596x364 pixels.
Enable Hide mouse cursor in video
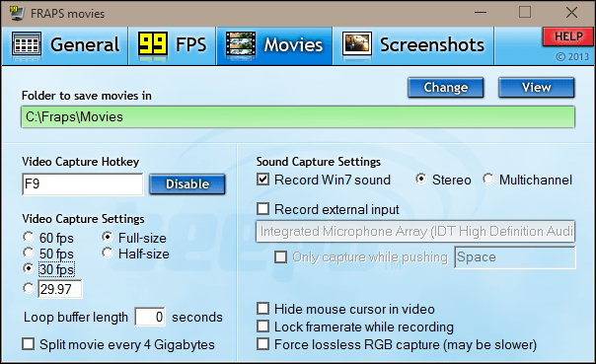click(x=263, y=309)
